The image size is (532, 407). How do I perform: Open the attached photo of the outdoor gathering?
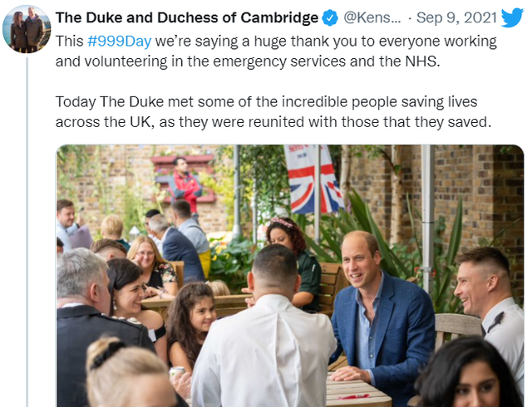(x=289, y=276)
